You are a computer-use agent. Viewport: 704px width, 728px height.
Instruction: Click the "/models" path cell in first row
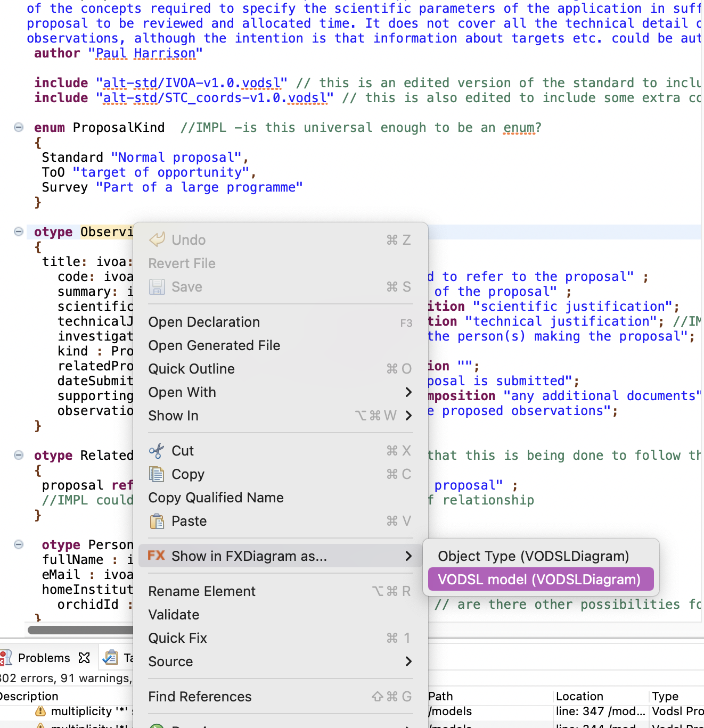450,712
